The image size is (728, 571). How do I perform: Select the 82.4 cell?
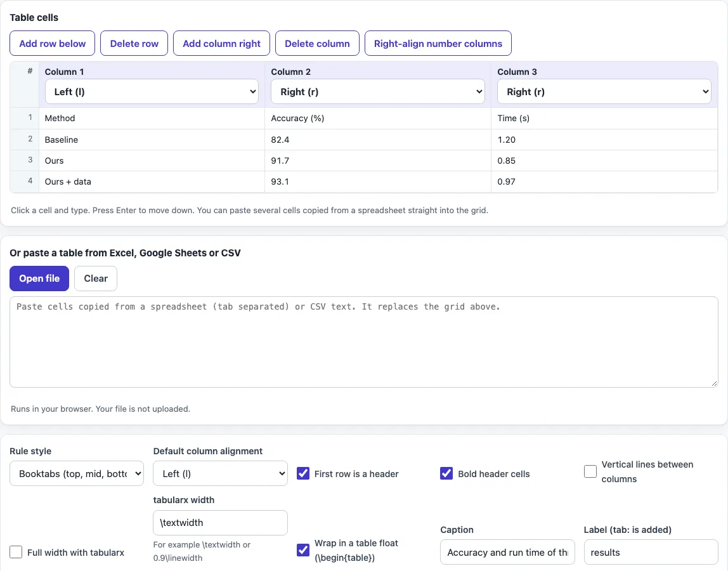pos(378,140)
